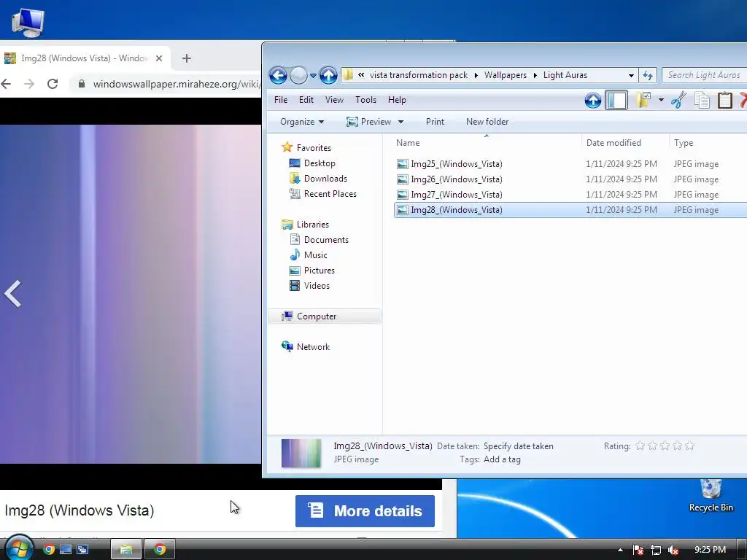This screenshot has height=560, width=747.
Task: Click vista transformation pack breadcrumb
Action: click(419, 75)
